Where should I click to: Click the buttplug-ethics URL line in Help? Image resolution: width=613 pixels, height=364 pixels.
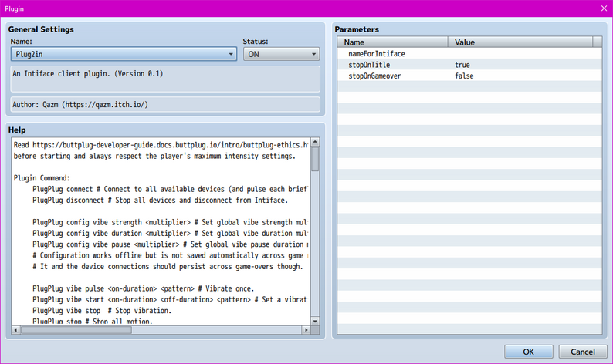pyautogui.click(x=161, y=145)
